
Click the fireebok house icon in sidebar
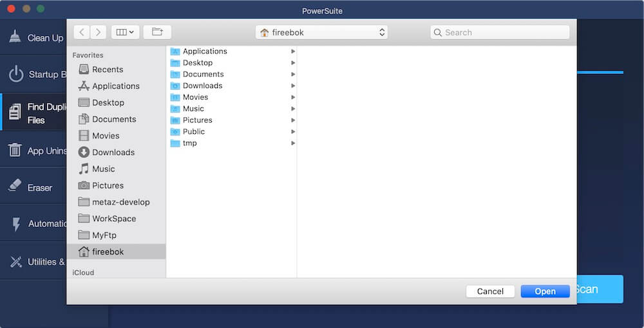84,251
